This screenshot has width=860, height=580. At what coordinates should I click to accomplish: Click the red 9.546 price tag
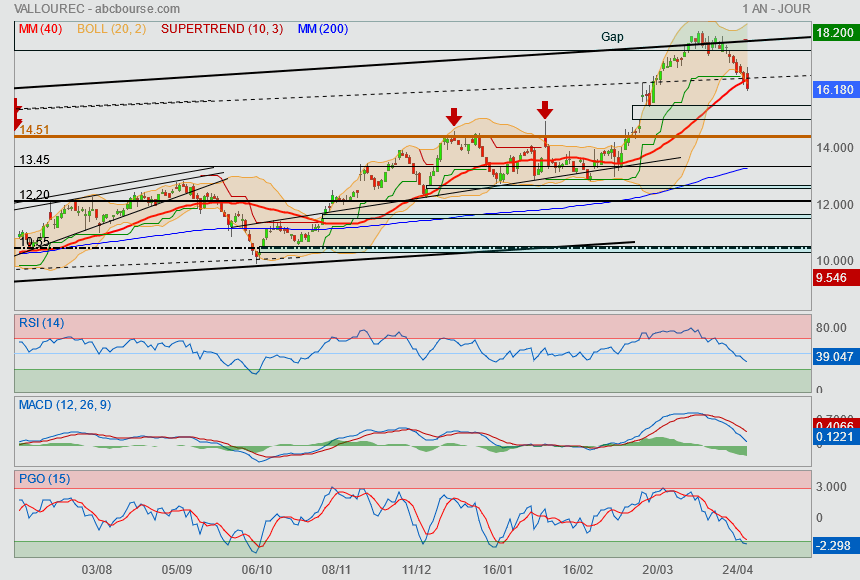coord(835,278)
